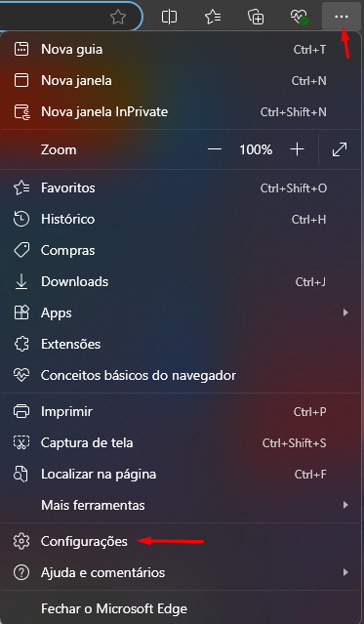
Task: Increase zoom with the plus button
Action: (x=297, y=149)
